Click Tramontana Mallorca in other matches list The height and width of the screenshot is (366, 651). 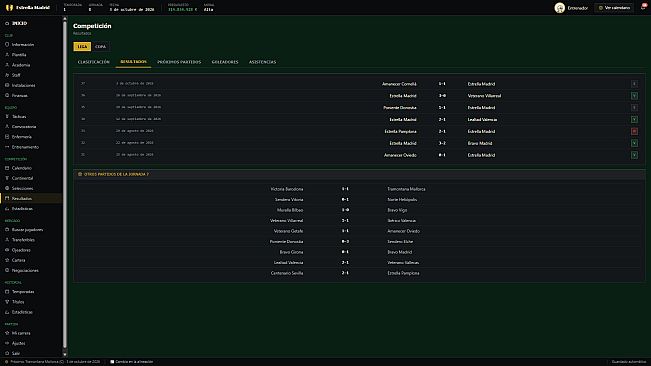point(406,189)
